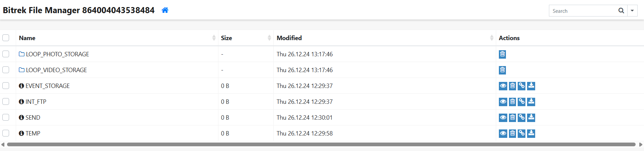Preview EVENT_STORAGE with the eye icon
This screenshot has width=644, height=151.
pyautogui.click(x=503, y=86)
